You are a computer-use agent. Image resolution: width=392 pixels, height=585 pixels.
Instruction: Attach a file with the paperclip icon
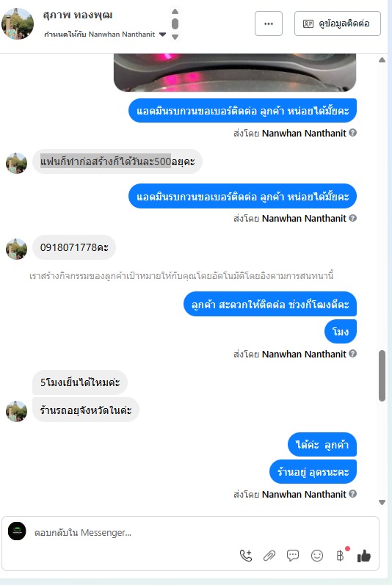coord(269,556)
